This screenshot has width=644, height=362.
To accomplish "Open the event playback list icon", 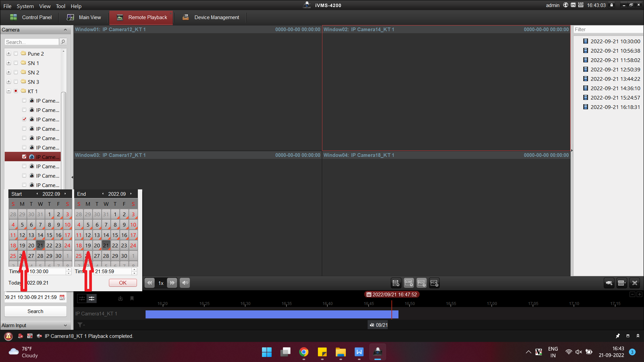I will [x=396, y=283].
